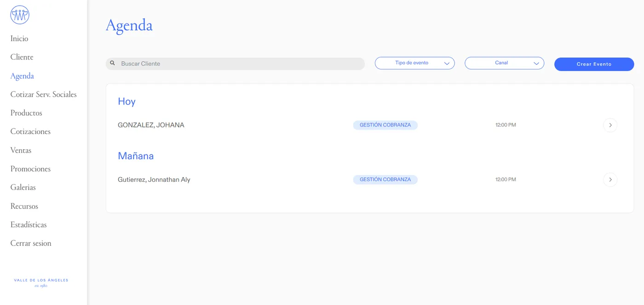The width and height of the screenshot is (644, 305).
Task: Click 12:00 PM time under Hoy
Action: (x=506, y=125)
